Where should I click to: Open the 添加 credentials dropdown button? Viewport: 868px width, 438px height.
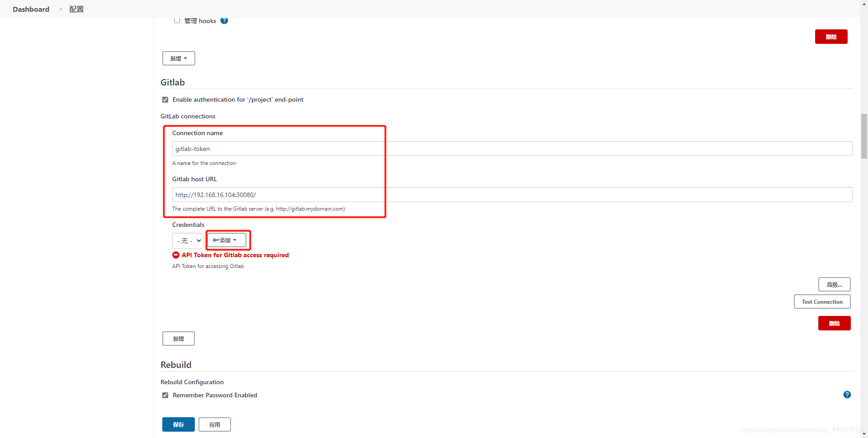click(226, 240)
